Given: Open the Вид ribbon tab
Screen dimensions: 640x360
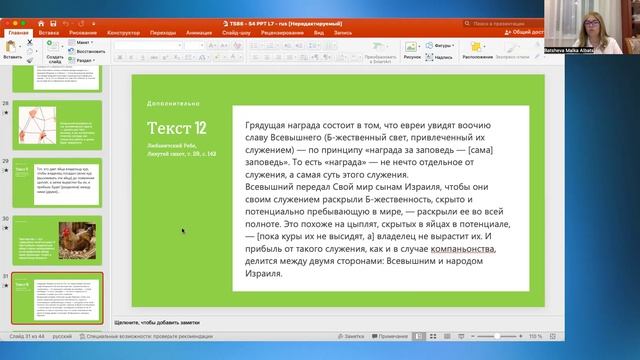Looking at the screenshot, I should click(319, 33).
